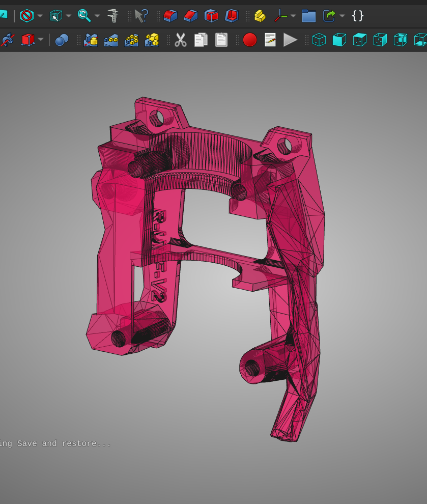Select the caliper measure tool
Viewport: 427px width, 504px height.
tap(113, 15)
